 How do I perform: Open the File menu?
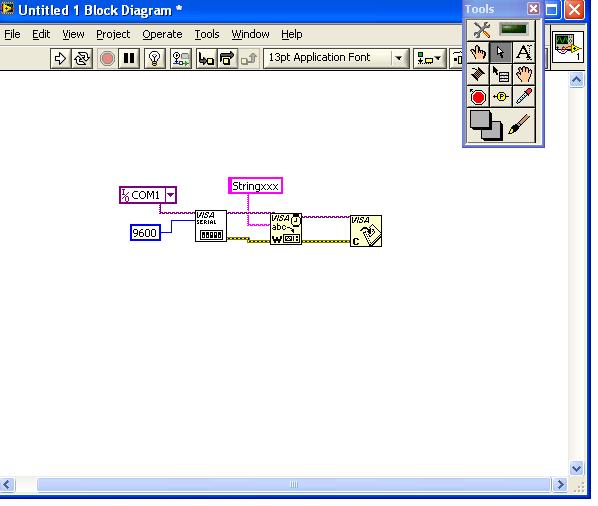(12, 34)
